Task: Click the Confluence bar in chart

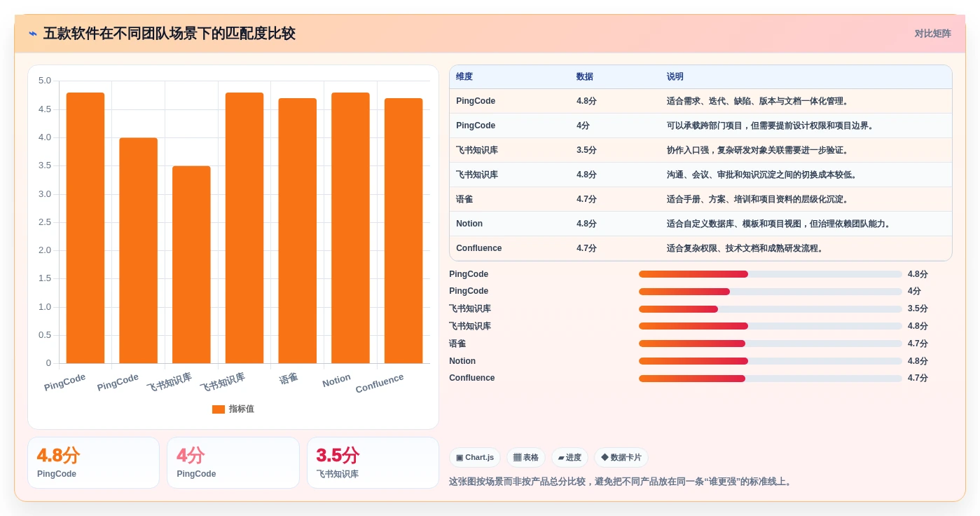Action: tap(403, 231)
